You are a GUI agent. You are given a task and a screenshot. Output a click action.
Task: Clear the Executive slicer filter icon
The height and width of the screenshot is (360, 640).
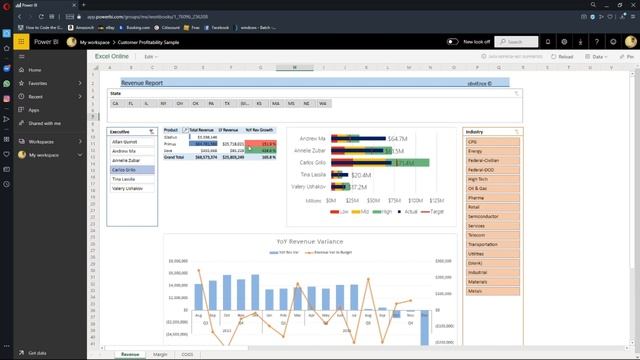[x=151, y=132]
